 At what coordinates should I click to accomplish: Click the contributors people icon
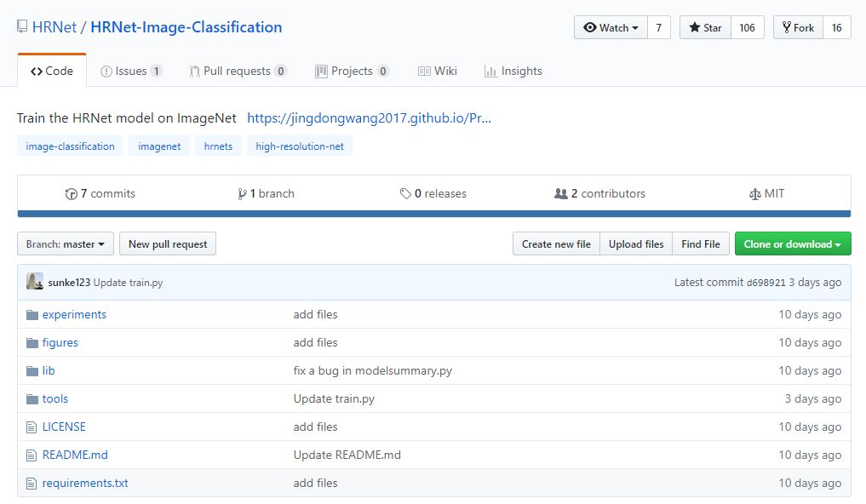click(x=560, y=194)
